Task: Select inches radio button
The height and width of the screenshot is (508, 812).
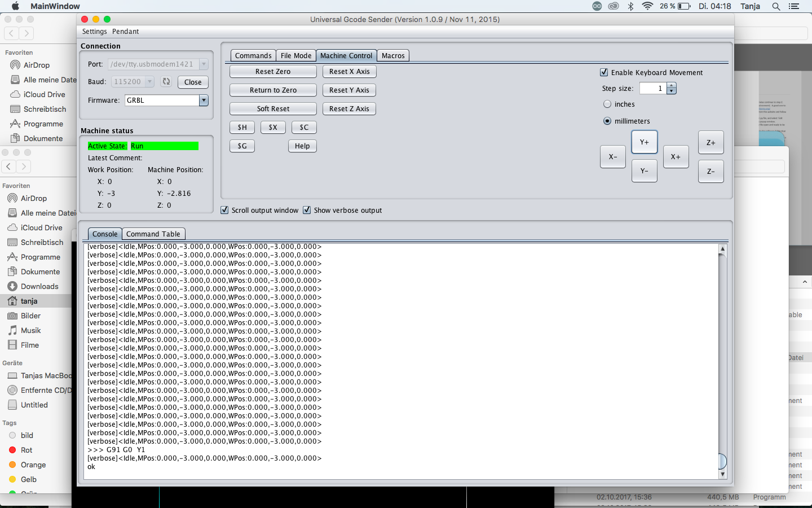Action: [x=607, y=104]
